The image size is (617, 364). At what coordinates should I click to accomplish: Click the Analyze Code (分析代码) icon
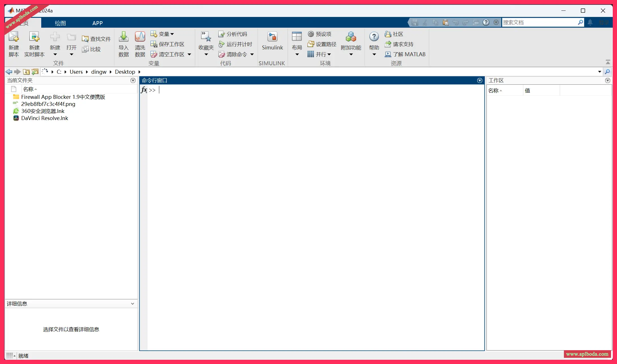pyautogui.click(x=221, y=34)
